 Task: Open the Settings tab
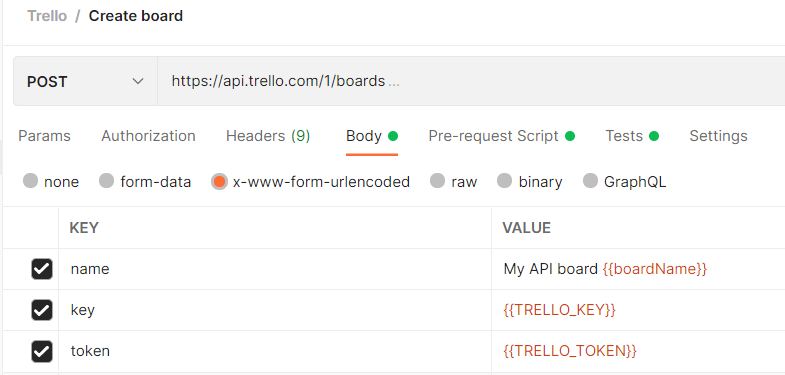coord(718,136)
